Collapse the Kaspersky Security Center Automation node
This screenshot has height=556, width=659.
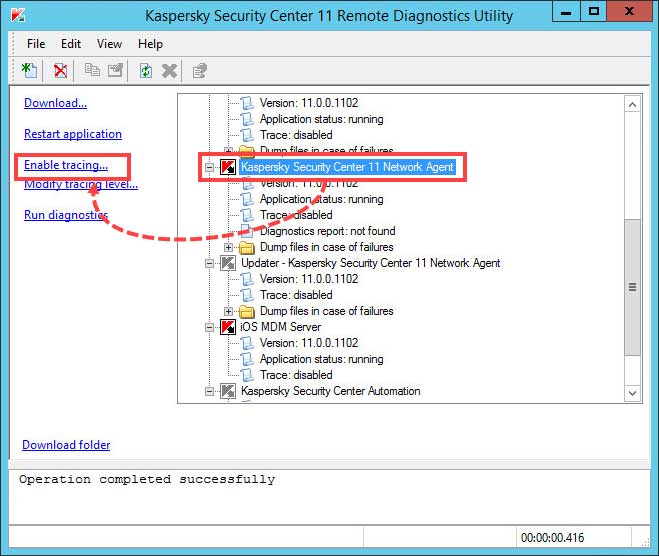pos(209,391)
